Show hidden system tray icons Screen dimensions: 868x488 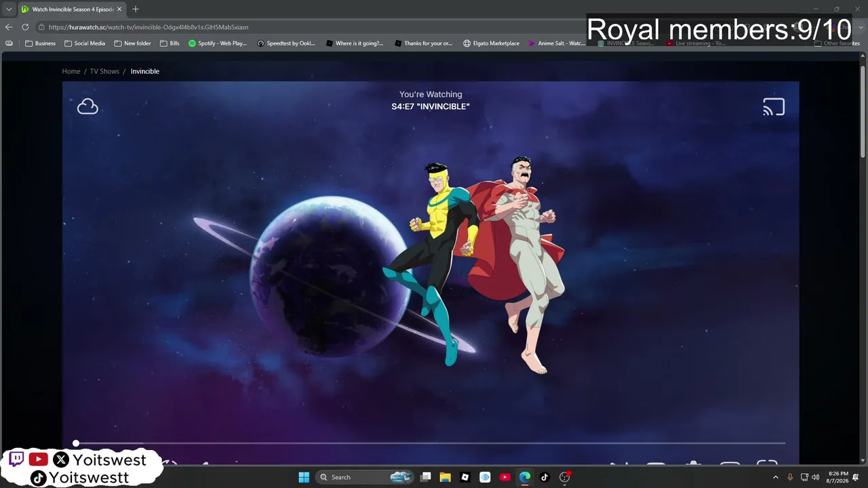point(776,477)
